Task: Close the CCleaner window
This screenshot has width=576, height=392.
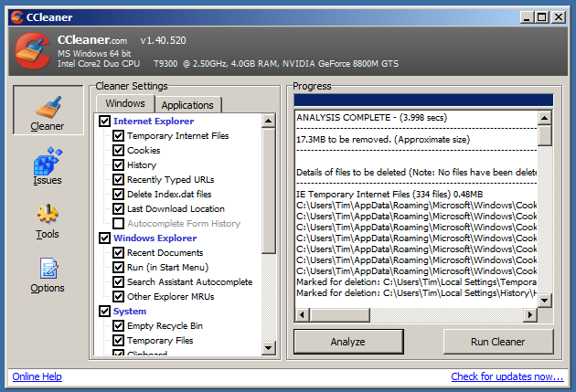Action: [559, 16]
